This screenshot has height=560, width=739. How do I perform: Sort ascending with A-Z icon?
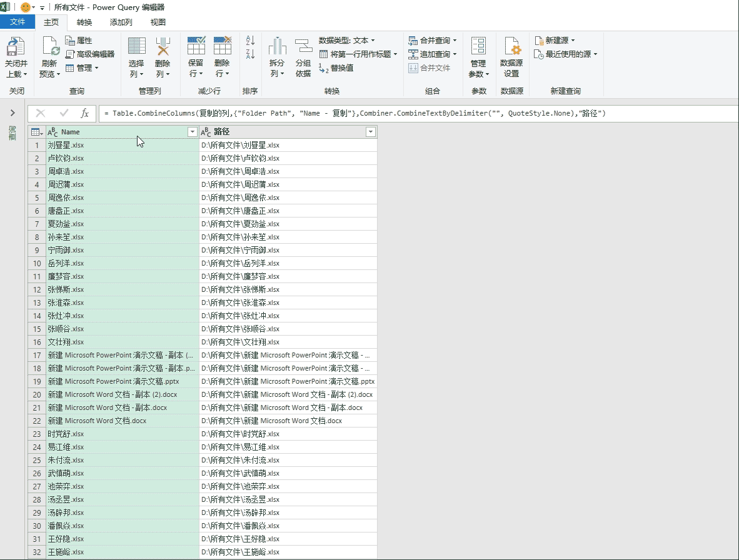250,41
